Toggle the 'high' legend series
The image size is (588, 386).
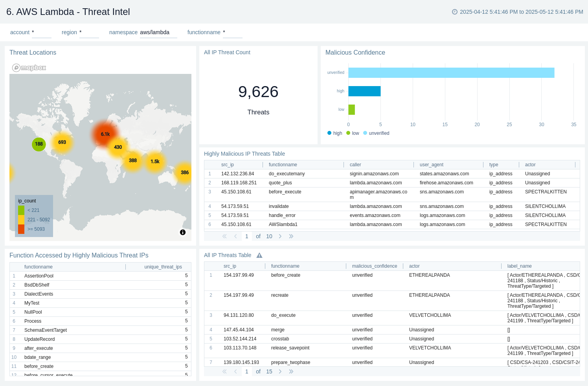[334, 133]
